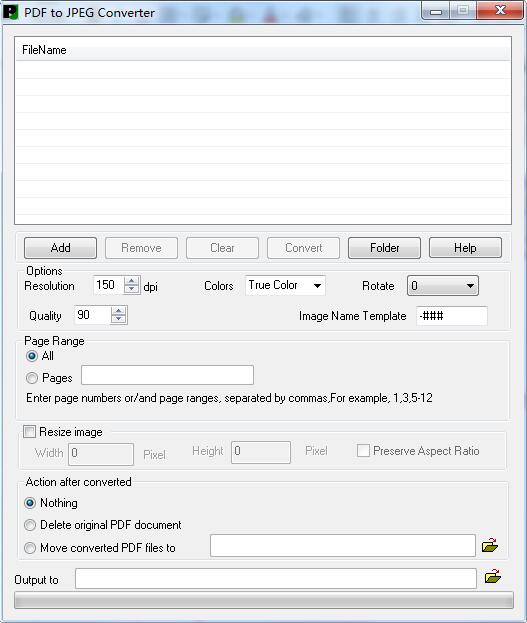Increase Resolution with the up spinner arrow
527x623 pixels.
pos(132,281)
